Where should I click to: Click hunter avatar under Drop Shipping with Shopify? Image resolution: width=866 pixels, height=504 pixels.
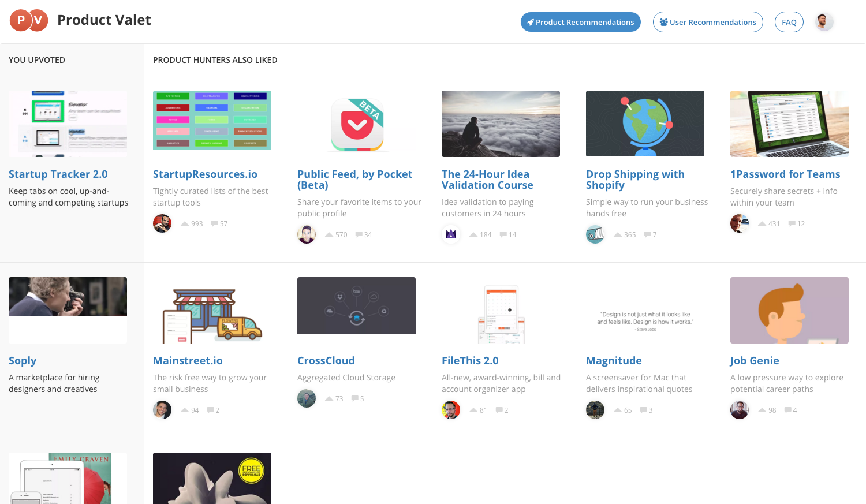click(x=595, y=234)
